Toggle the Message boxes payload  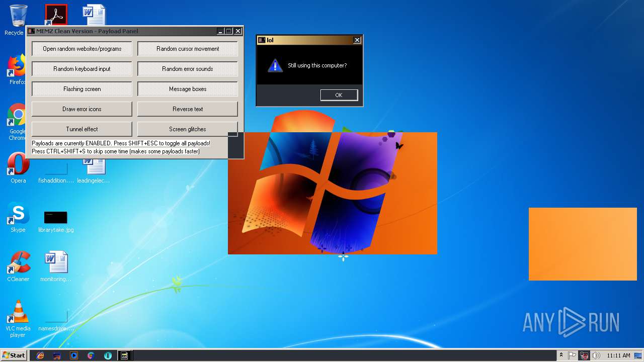click(188, 89)
